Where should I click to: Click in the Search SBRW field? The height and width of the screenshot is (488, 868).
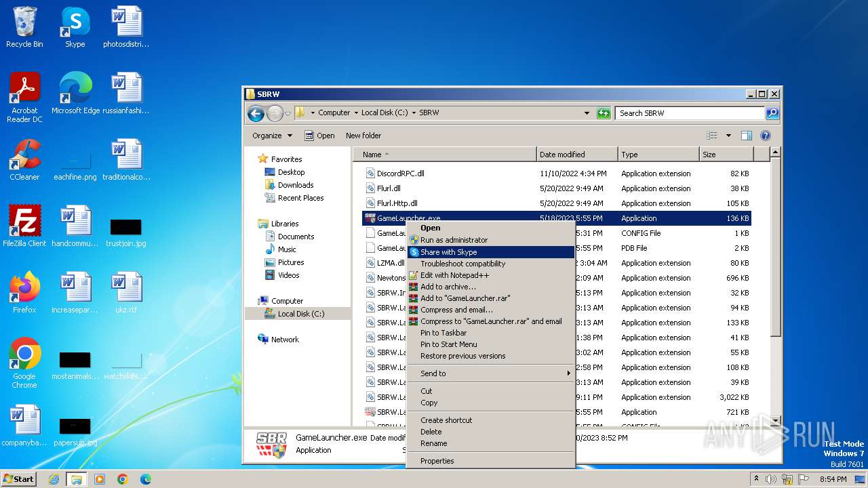tap(690, 113)
